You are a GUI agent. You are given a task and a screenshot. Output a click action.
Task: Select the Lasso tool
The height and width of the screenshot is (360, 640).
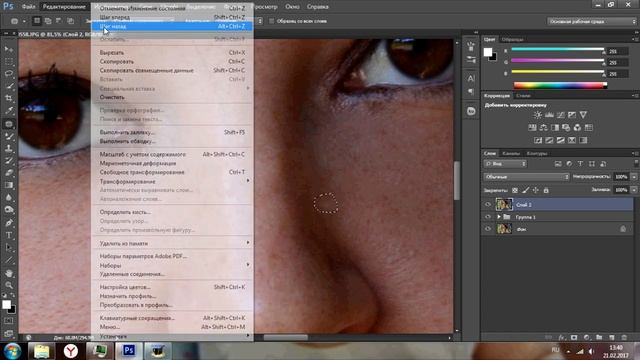(x=9, y=74)
